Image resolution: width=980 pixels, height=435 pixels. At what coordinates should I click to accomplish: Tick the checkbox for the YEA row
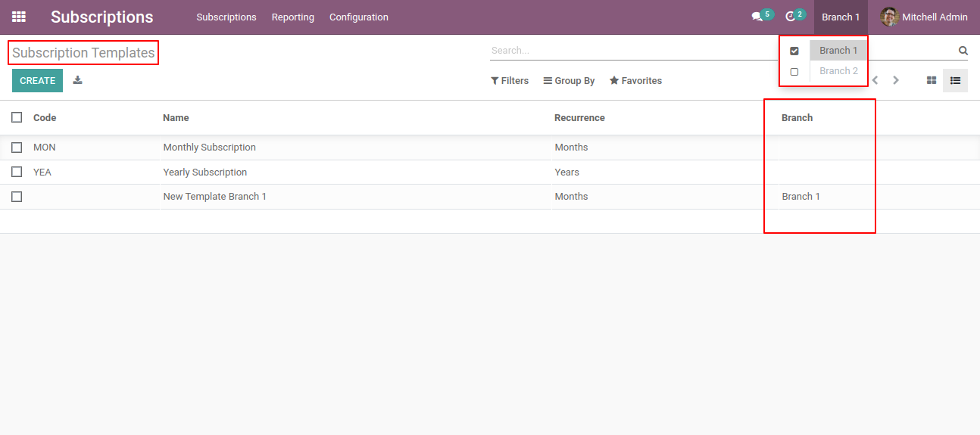coord(17,172)
